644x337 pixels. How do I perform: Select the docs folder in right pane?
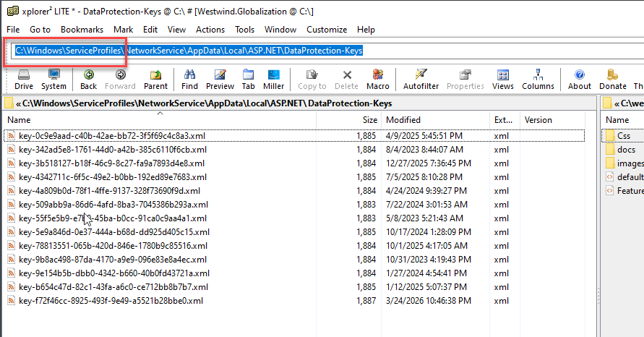627,150
